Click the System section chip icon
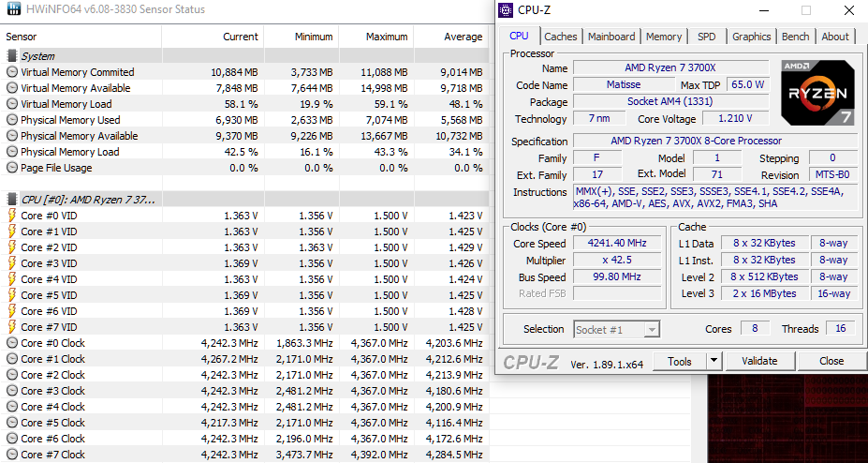Image resolution: width=868 pixels, height=463 pixels. [x=11, y=56]
